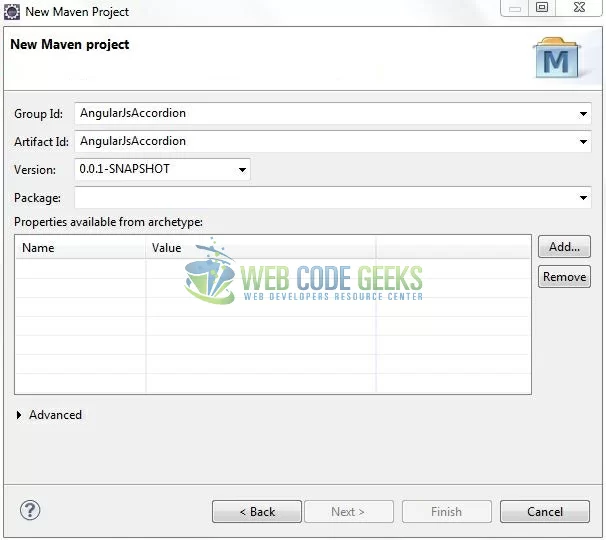
Task: Open the Group Id dropdown arrow
Action: 583,114
